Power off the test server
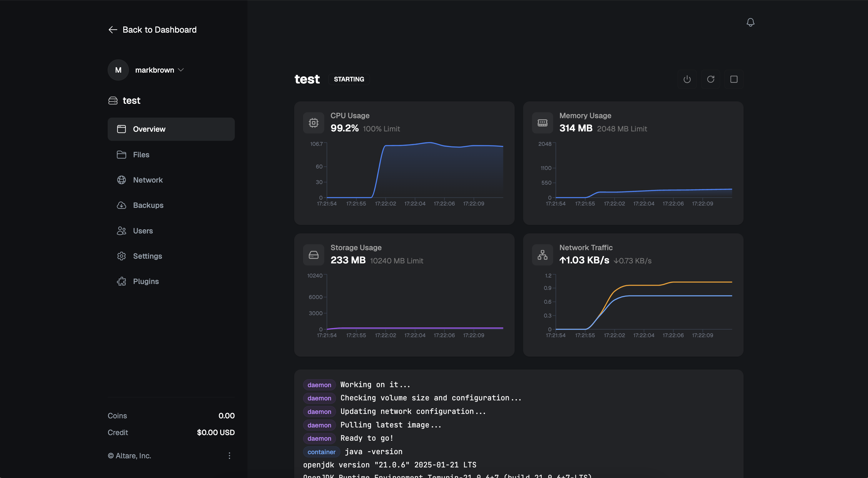The image size is (868, 478). tap(687, 79)
